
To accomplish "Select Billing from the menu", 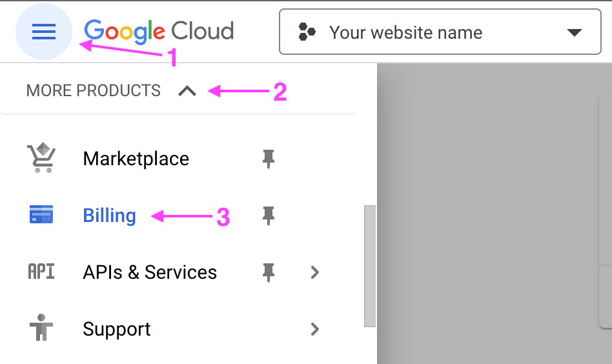I will tap(110, 216).
